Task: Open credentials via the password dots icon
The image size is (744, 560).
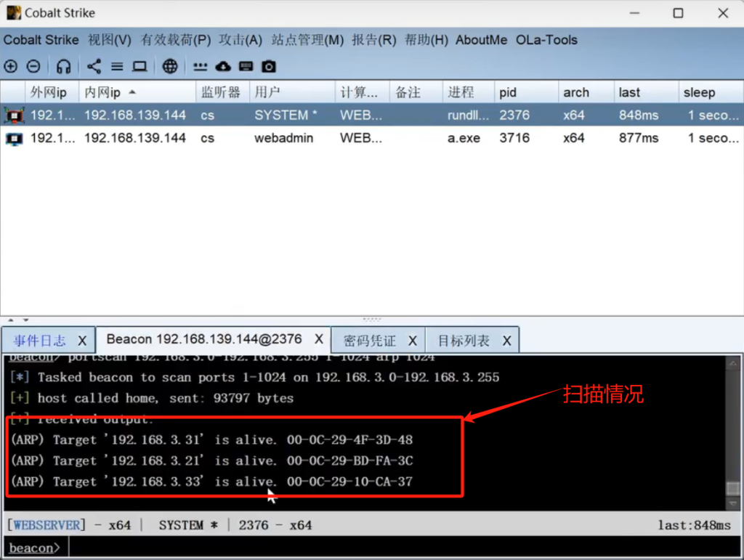Action: point(201,67)
